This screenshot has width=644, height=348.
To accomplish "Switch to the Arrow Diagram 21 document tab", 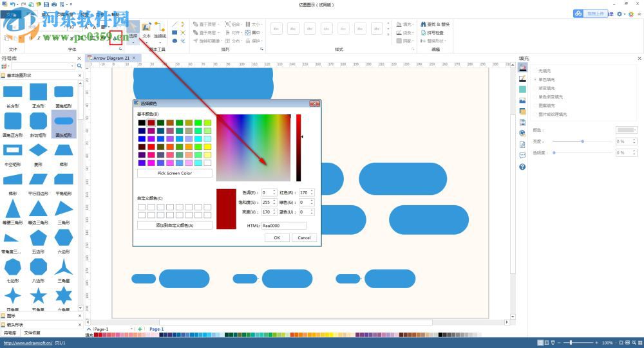I will pyautogui.click(x=111, y=58).
